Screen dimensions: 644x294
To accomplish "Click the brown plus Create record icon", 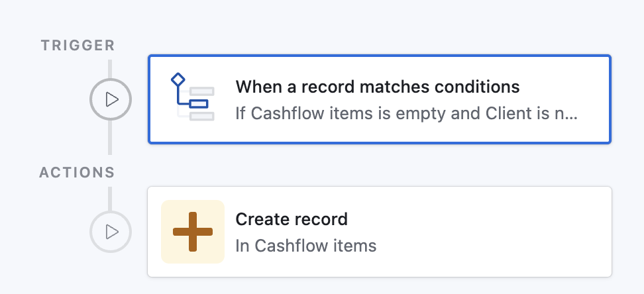I will (x=193, y=231).
